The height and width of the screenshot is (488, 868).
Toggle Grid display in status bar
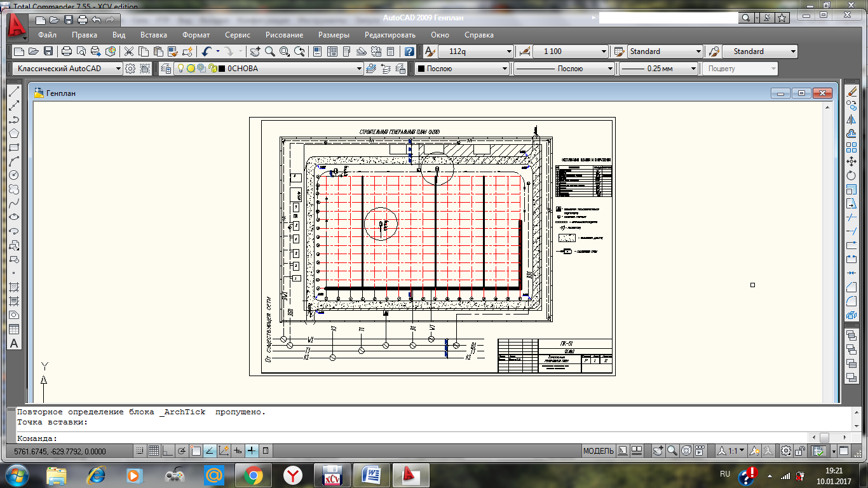(153, 451)
